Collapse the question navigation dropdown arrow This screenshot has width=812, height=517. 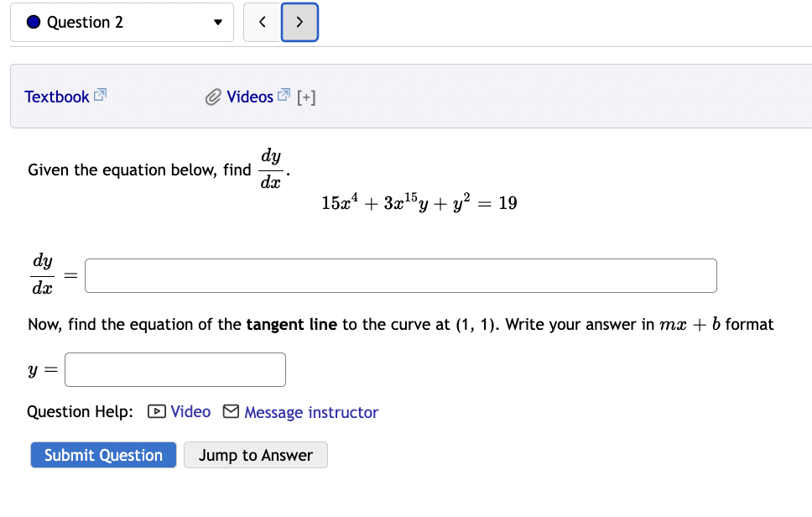(x=216, y=23)
